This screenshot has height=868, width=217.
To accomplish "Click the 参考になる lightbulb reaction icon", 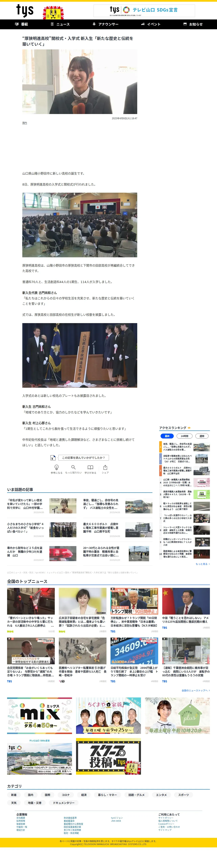I will coord(56,467).
